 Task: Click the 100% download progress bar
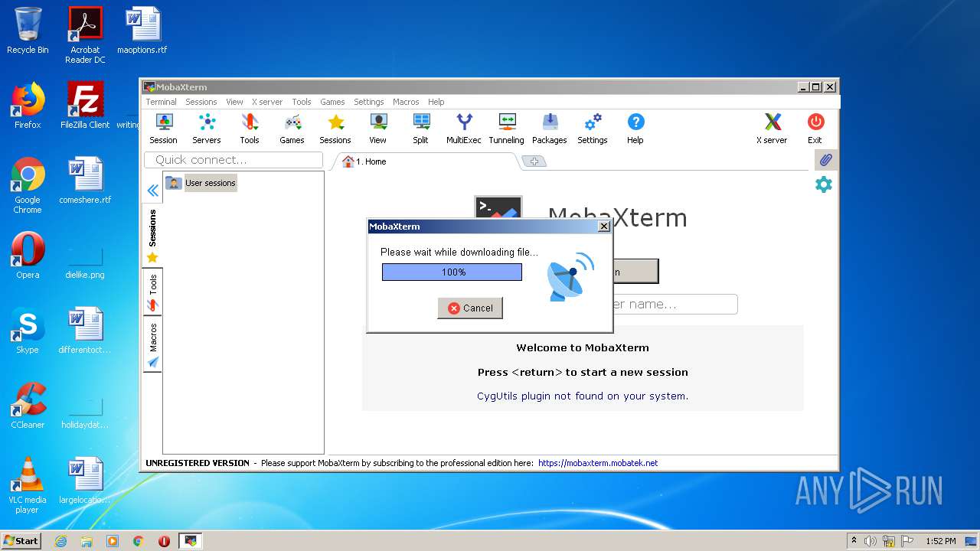(452, 272)
